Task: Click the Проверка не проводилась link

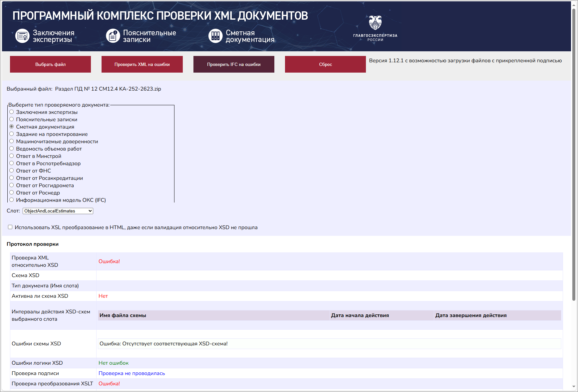Action: (x=131, y=373)
